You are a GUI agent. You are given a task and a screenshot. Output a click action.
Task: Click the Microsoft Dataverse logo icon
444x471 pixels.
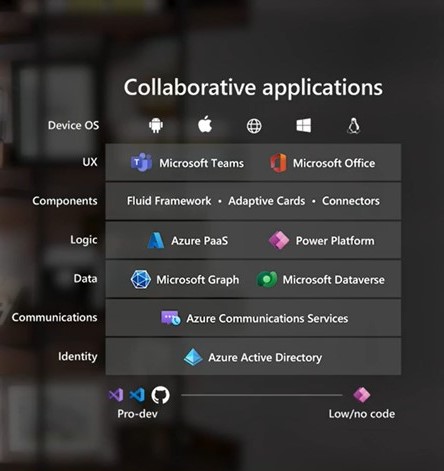pos(267,279)
